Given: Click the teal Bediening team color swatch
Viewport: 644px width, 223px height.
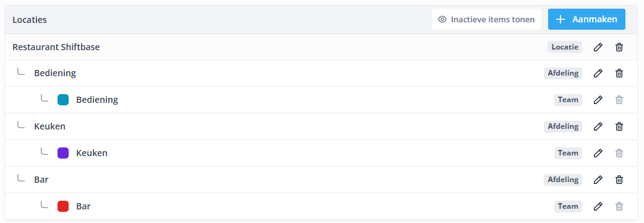Looking at the screenshot, I should pos(63,100).
